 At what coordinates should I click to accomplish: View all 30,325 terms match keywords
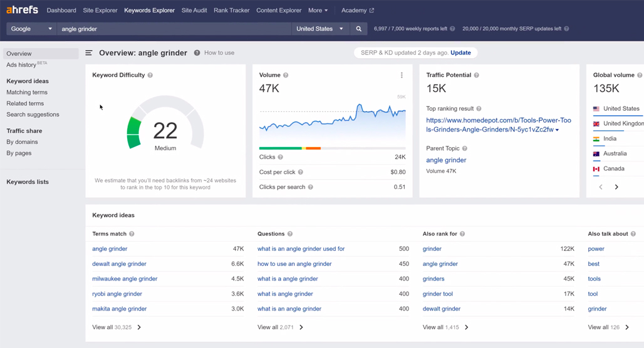tap(117, 327)
